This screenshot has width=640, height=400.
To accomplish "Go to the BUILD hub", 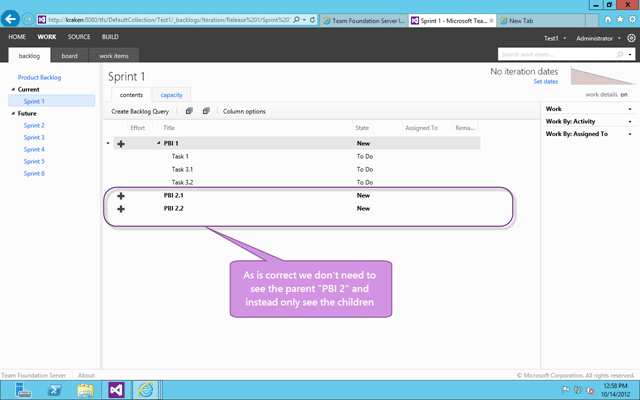I will tap(110, 37).
